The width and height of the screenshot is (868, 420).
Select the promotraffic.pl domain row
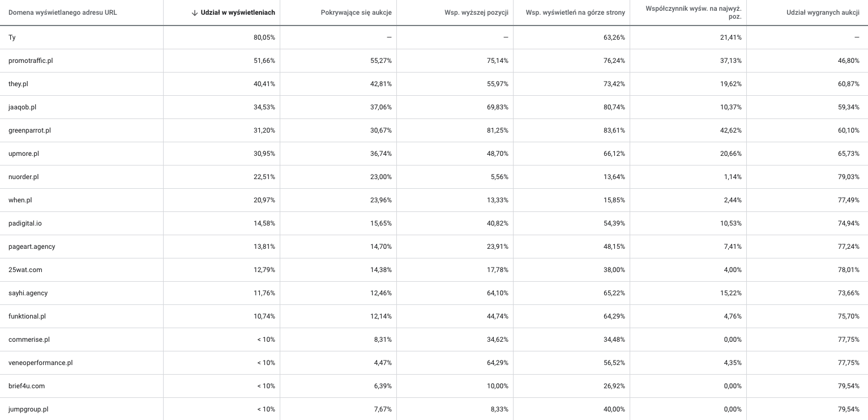coord(31,61)
